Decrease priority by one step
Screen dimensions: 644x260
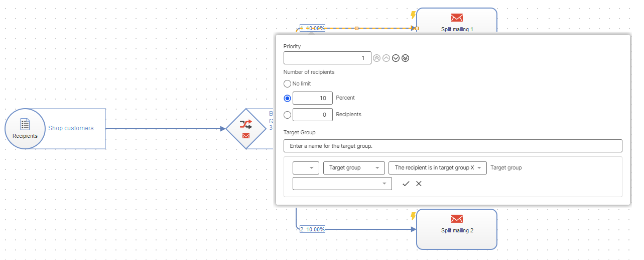396,58
